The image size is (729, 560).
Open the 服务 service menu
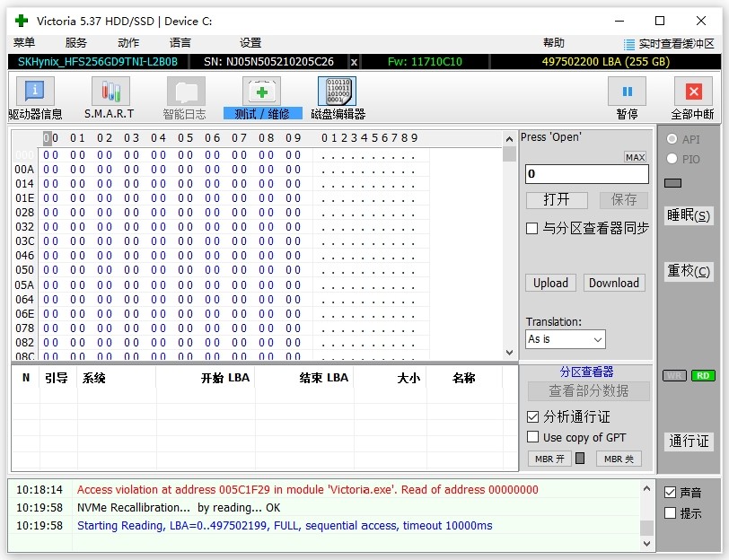coord(76,43)
